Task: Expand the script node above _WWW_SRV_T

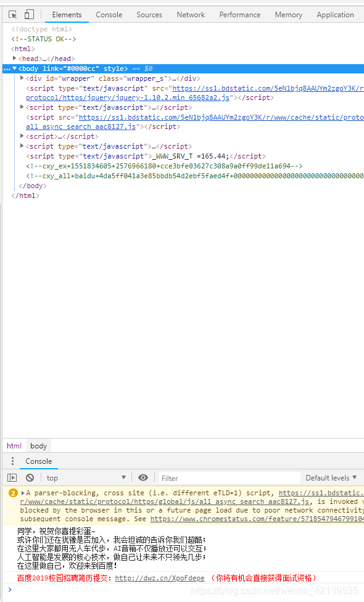Action: pos(22,146)
